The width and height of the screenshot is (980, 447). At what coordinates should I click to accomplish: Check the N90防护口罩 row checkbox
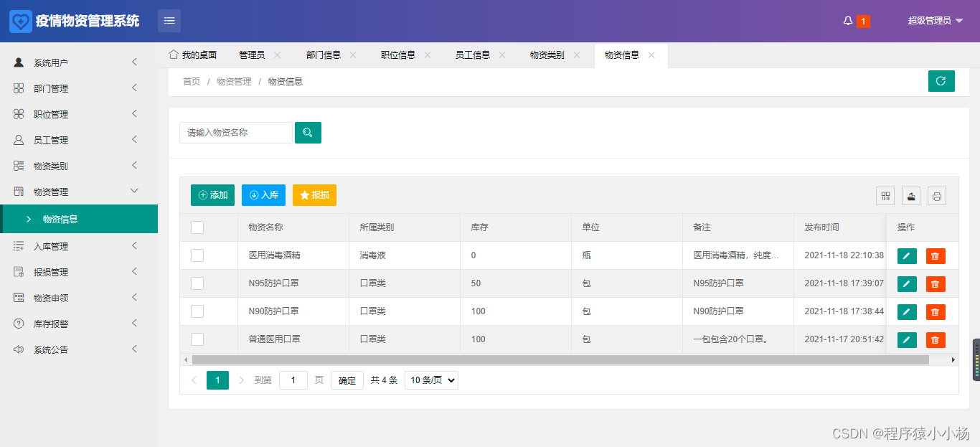[197, 311]
